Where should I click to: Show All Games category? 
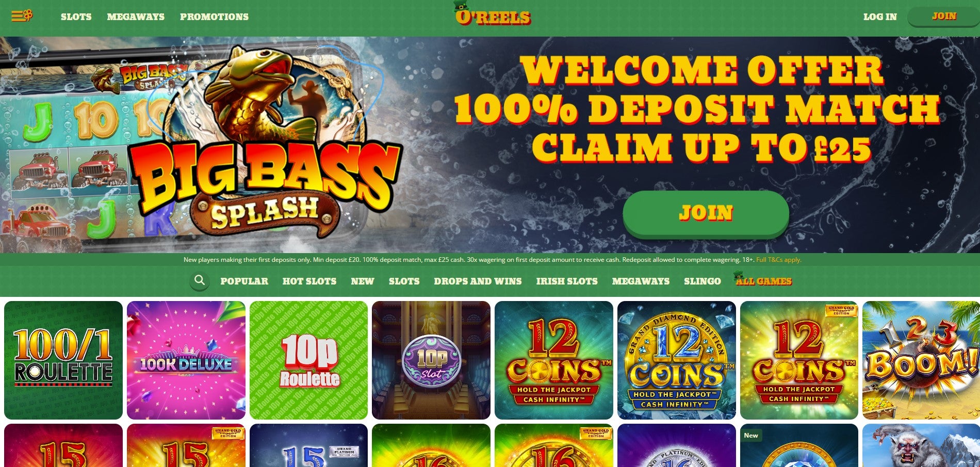point(763,280)
